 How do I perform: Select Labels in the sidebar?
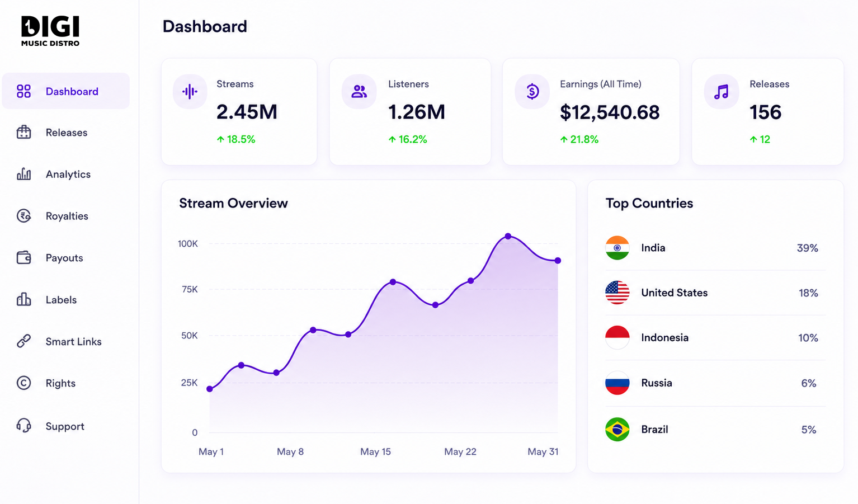66,300
